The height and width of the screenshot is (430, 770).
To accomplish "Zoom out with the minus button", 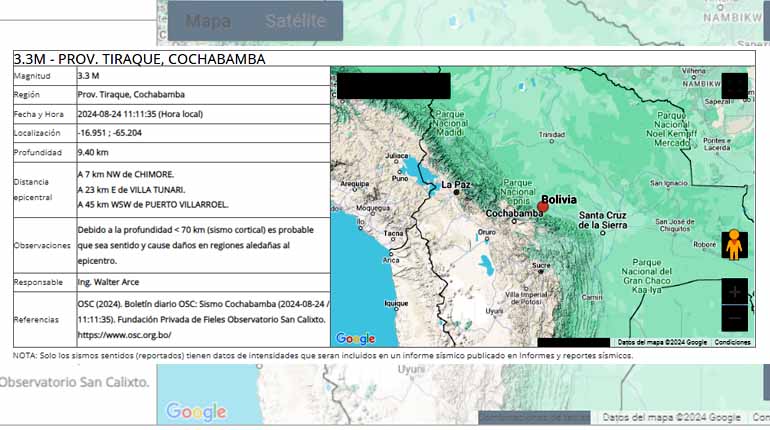I will (x=734, y=317).
